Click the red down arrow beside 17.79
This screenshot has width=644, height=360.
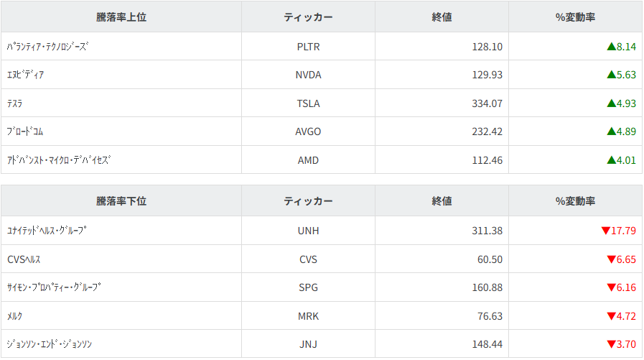point(605,231)
